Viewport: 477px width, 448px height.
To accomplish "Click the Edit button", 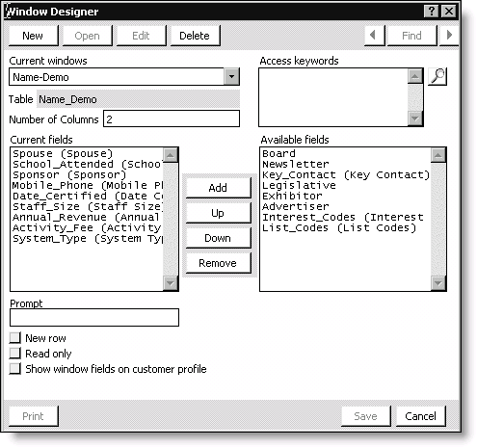I will point(142,36).
